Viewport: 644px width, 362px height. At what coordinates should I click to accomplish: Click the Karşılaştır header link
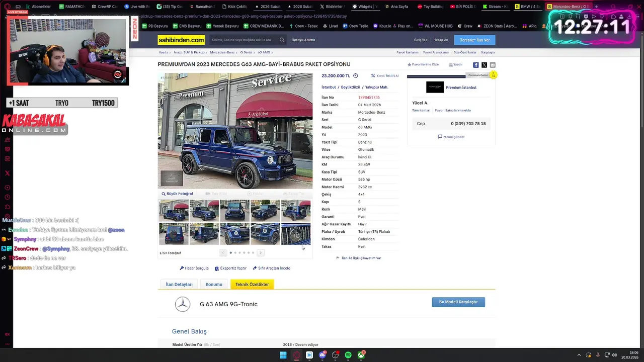[488, 52]
